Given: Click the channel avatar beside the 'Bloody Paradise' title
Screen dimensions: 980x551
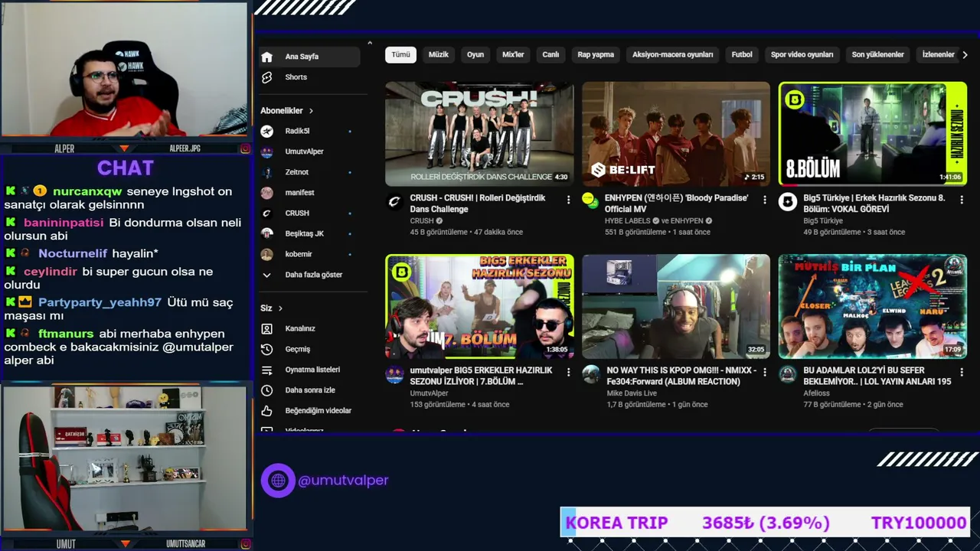Looking at the screenshot, I should click(x=590, y=202).
